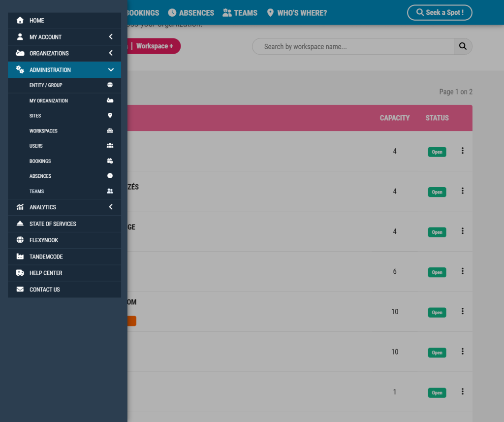Click the Administration gears icon
Screen dimensions: 504x422
pos(20,69)
